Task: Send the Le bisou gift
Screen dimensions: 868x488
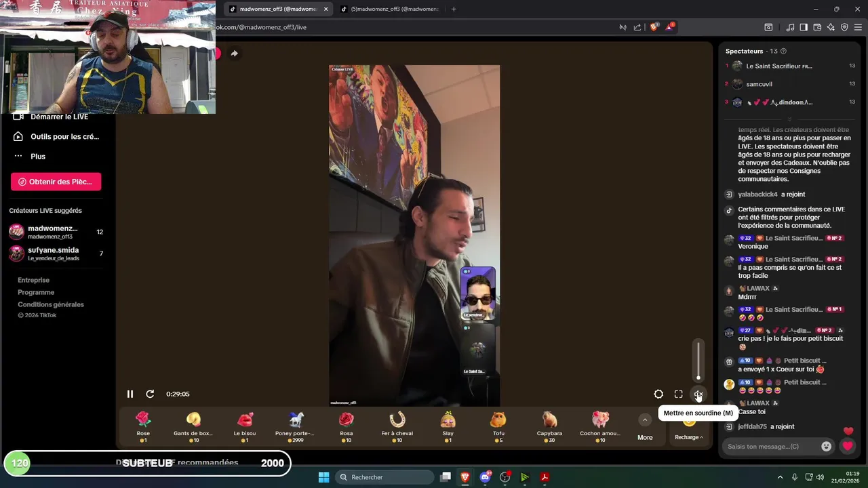Action: [245, 426]
